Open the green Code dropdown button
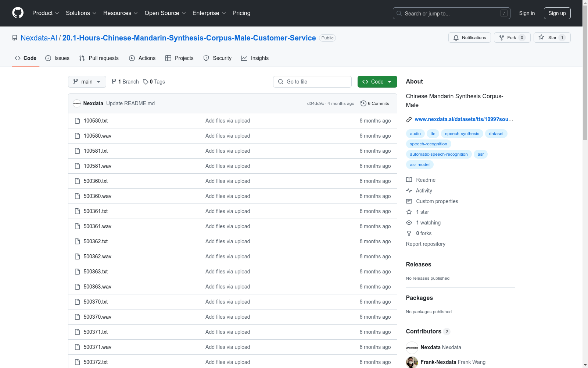Image resolution: width=588 pixels, height=368 pixels. (377, 82)
